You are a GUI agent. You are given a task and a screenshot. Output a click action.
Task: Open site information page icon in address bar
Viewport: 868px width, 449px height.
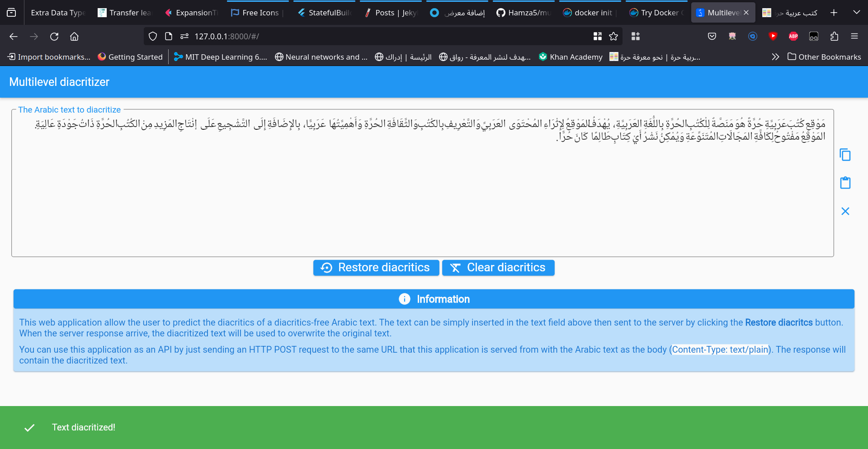[169, 37]
